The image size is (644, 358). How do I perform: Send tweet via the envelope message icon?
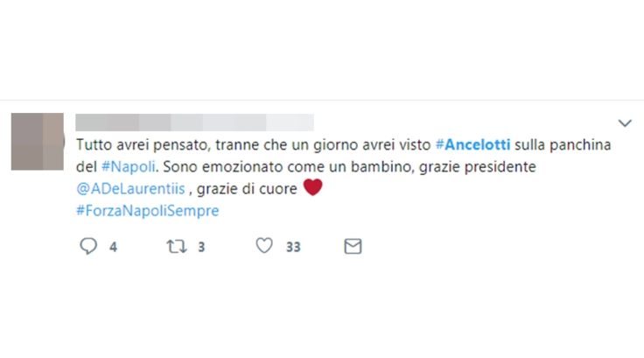pyautogui.click(x=353, y=246)
